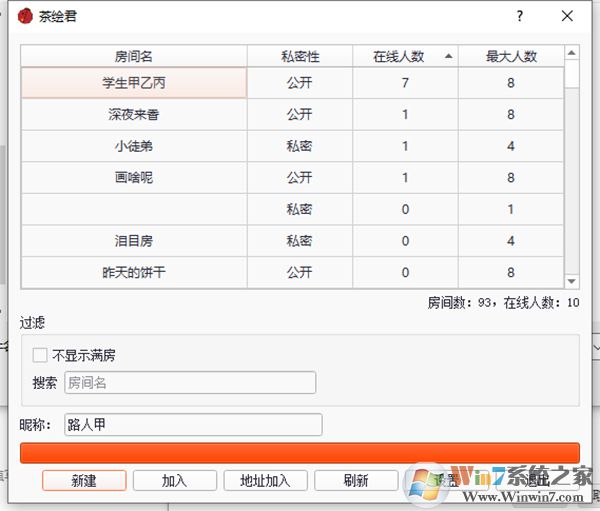The height and width of the screenshot is (511, 600).
Task: Select room 泪目房
Action: pyautogui.click(x=134, y=241)
